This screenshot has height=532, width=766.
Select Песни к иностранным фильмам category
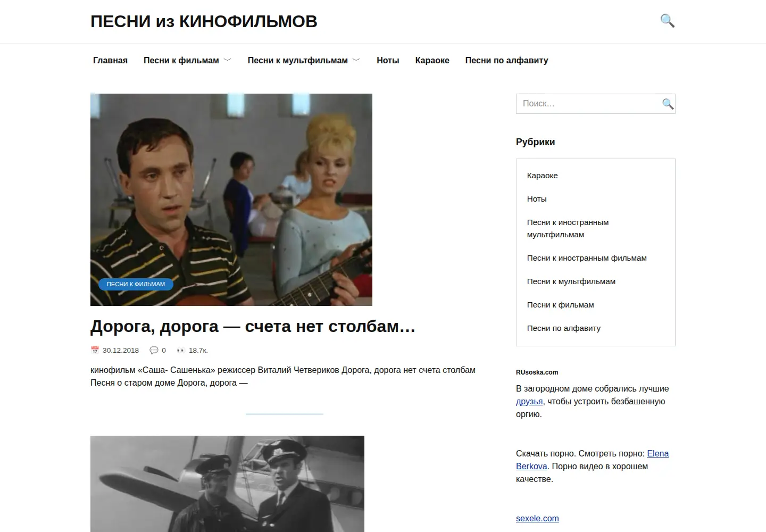point(587,258)
